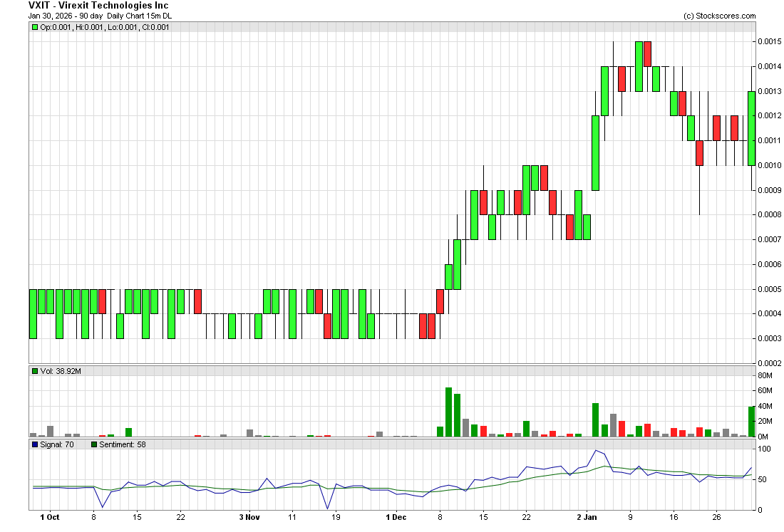Click the blue Signal legend square
This screenshot has width=784, height=532.
pos(34,444)
